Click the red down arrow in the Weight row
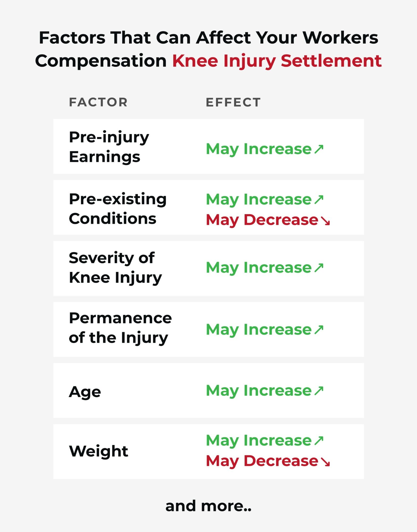 pyautogui.click(x=325, y=462)
